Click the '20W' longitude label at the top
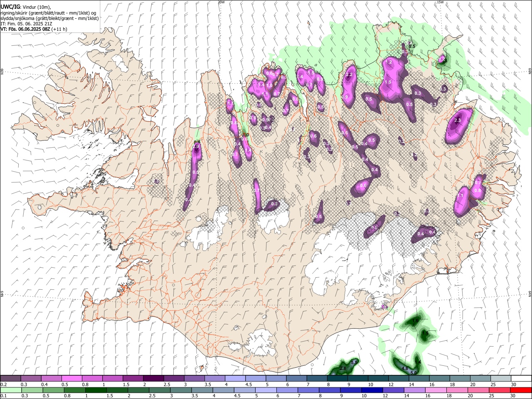This screenshot has width=532, height=399. coord(221,2)
